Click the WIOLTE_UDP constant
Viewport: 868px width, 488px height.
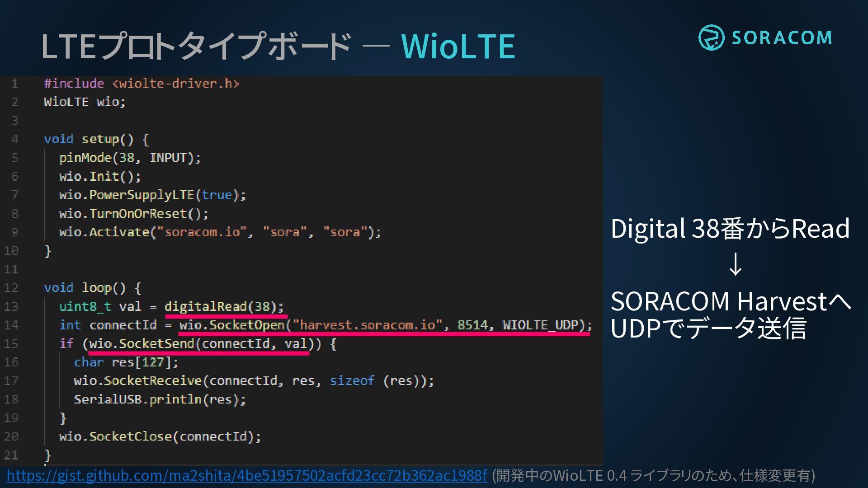540,325
